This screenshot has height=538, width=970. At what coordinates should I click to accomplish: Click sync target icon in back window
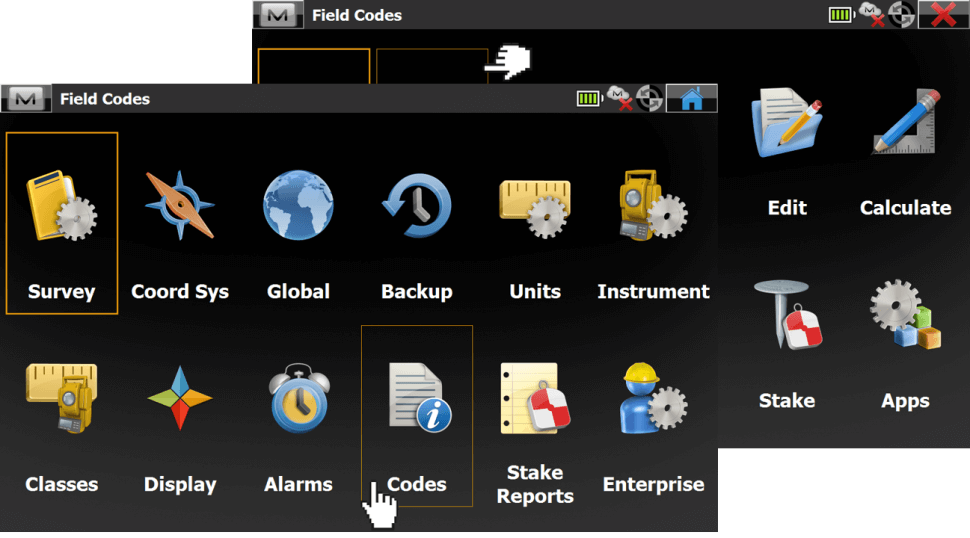point(901,14)
